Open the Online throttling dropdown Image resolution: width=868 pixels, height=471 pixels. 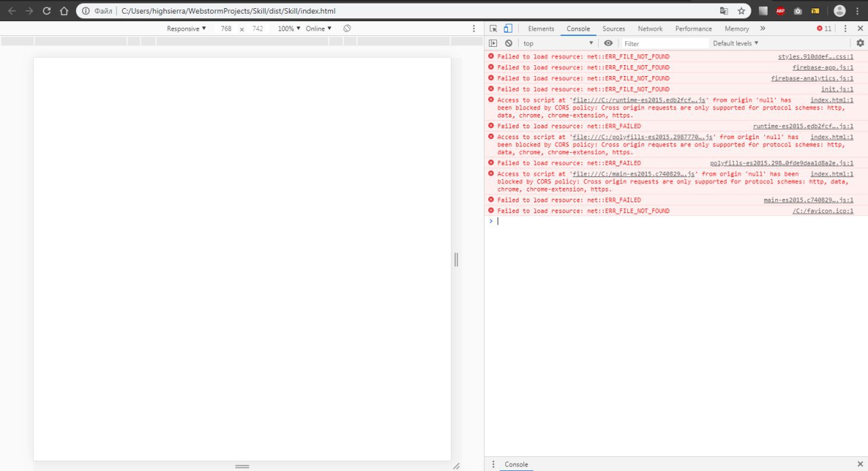pyautogui.click(x=319, y=29)
